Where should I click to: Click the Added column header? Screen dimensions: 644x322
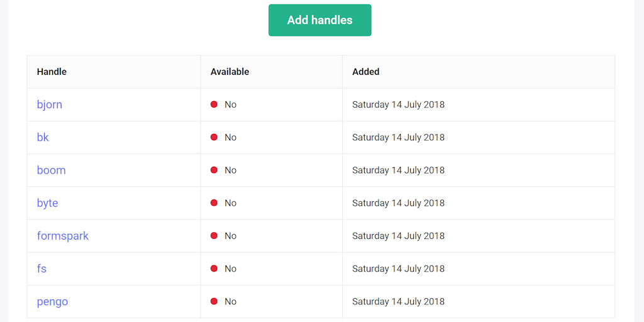coord(365,72)
